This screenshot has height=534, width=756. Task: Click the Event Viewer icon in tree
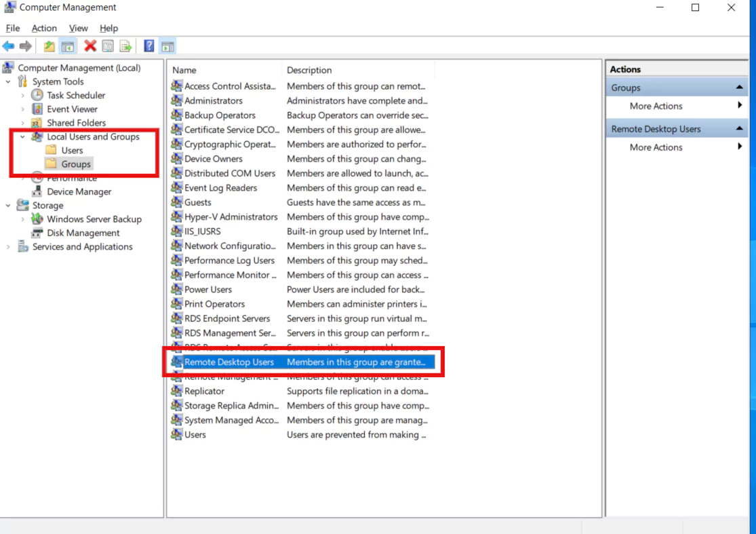pos(37,109)
